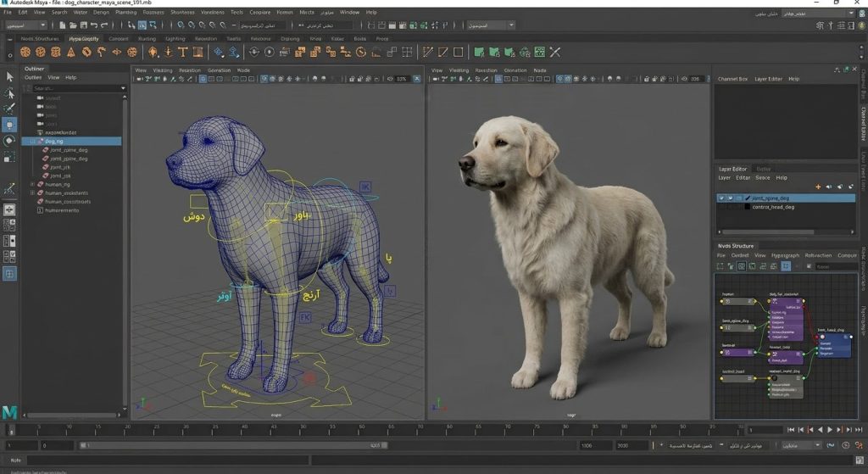
Task: Click the New Scene file icon
Action: point(62,25)
